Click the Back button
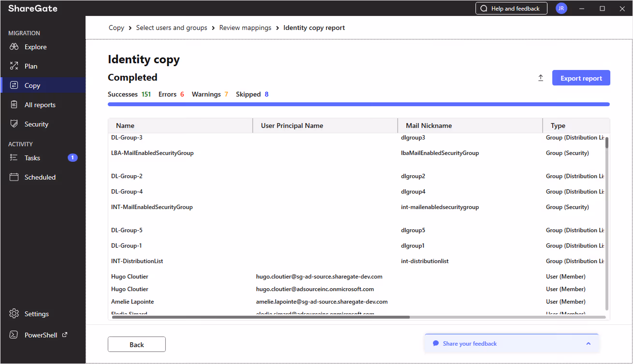The height and width of the screenshot is (364, 633). click(137, 344)
